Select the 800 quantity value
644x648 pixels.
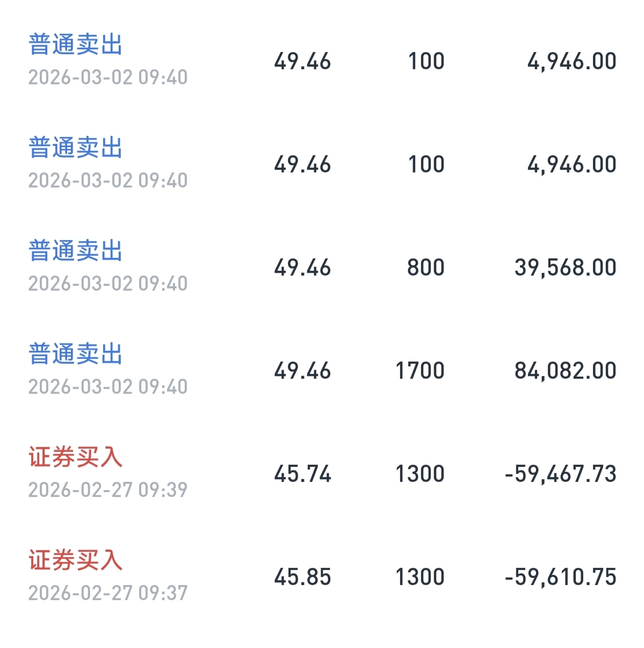coord(425,268)
